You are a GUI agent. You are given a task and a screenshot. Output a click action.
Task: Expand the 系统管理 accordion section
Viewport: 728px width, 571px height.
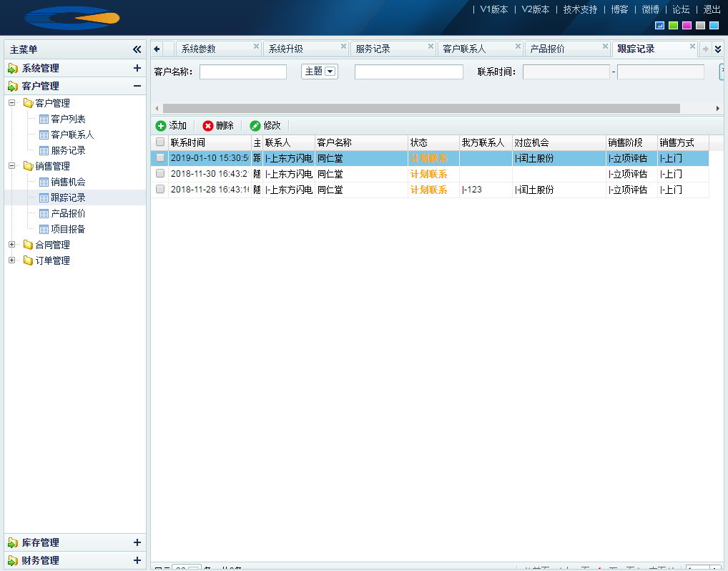tap(137, 69)
